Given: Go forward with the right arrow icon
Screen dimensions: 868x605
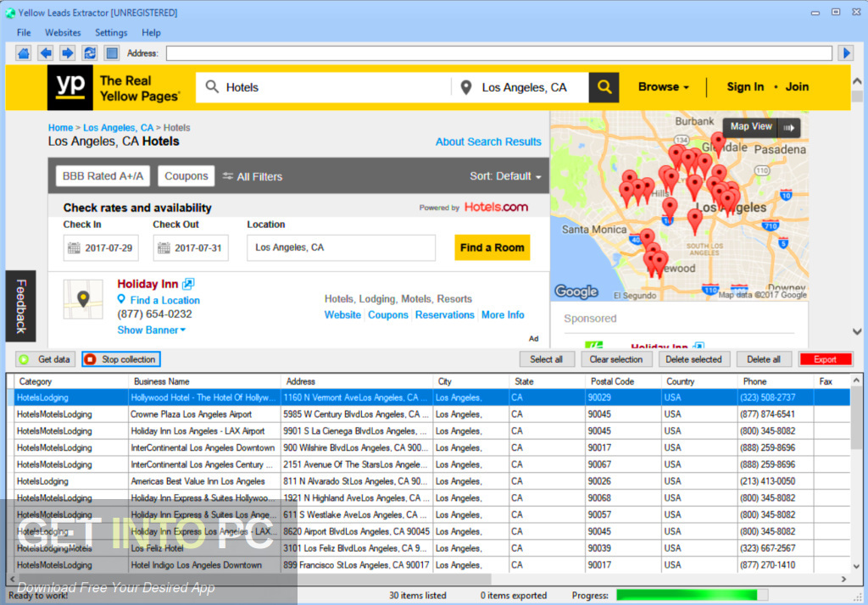Looking at the screenshot, I should (x=68, y=53).
